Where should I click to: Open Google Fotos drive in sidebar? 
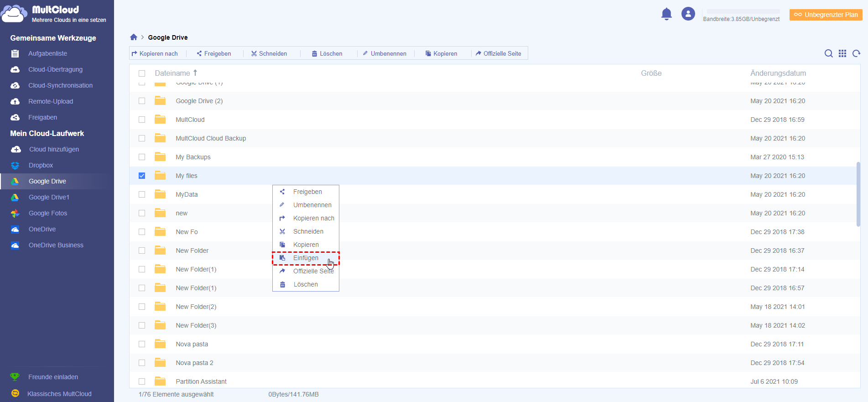click(x=47, y=213)
